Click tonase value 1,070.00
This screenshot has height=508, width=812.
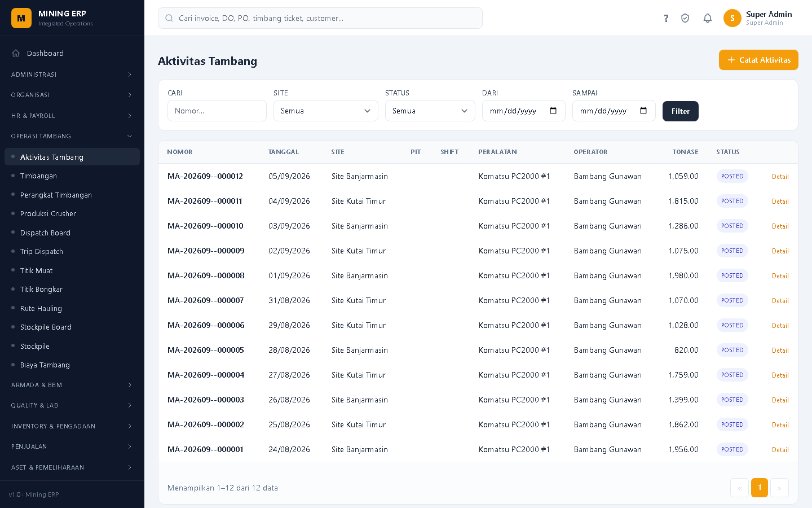(683, 300)
